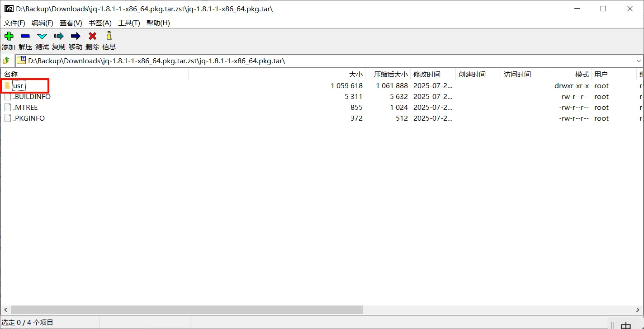Select the usr folder
The height and width of the screenshot is (329, 644).
tap(18, 86)
